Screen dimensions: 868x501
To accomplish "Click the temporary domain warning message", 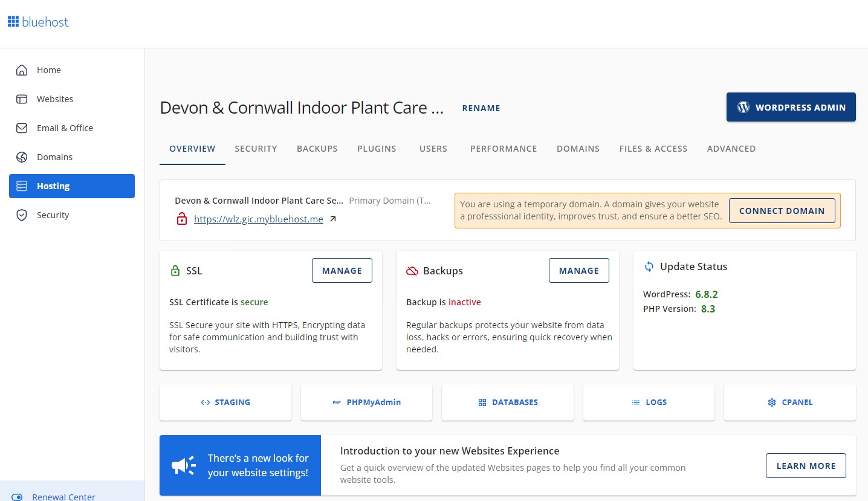I will point(591,210).
